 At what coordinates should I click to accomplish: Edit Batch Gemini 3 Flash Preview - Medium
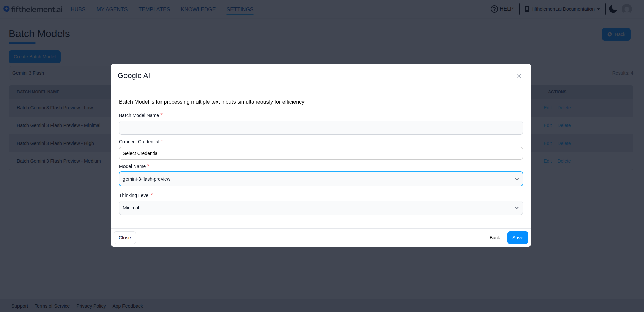click(548, 161)
